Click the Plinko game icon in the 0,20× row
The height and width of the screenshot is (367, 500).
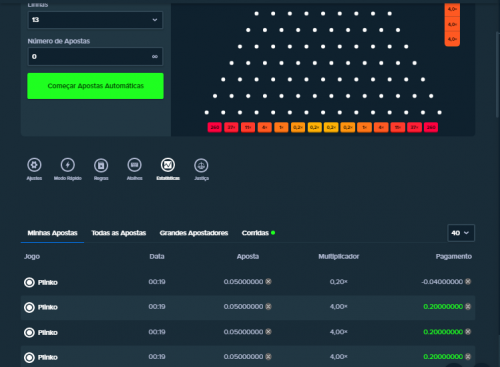click(x=29, y=282)
